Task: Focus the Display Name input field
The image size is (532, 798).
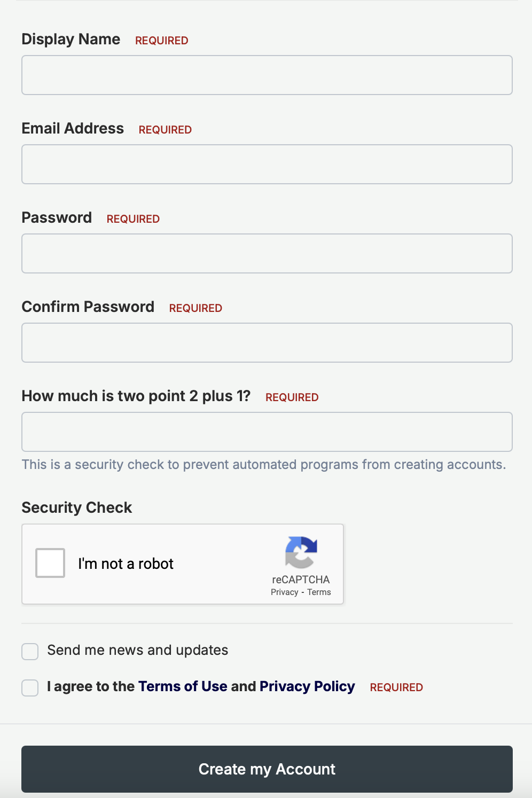Action: 267,75
